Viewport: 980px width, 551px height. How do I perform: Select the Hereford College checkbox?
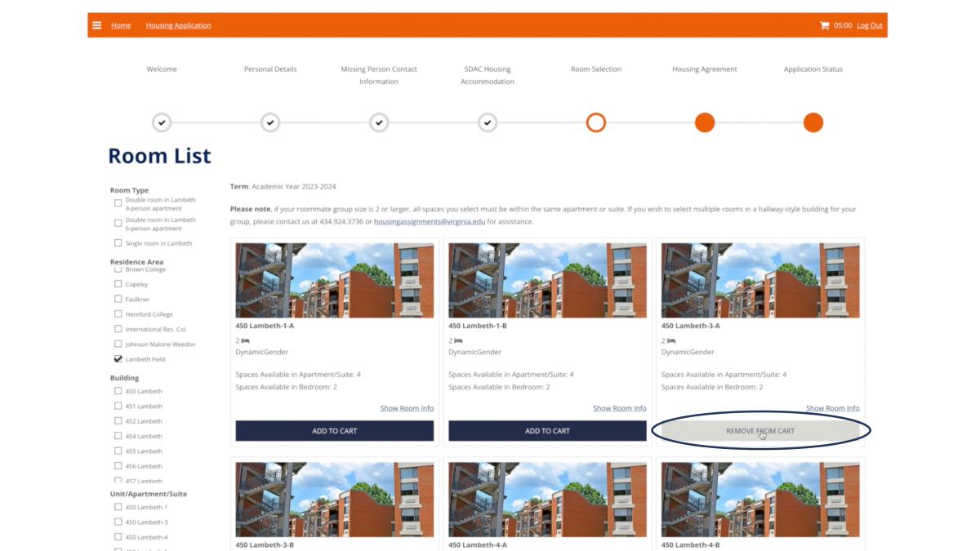(x=118, y=314)
